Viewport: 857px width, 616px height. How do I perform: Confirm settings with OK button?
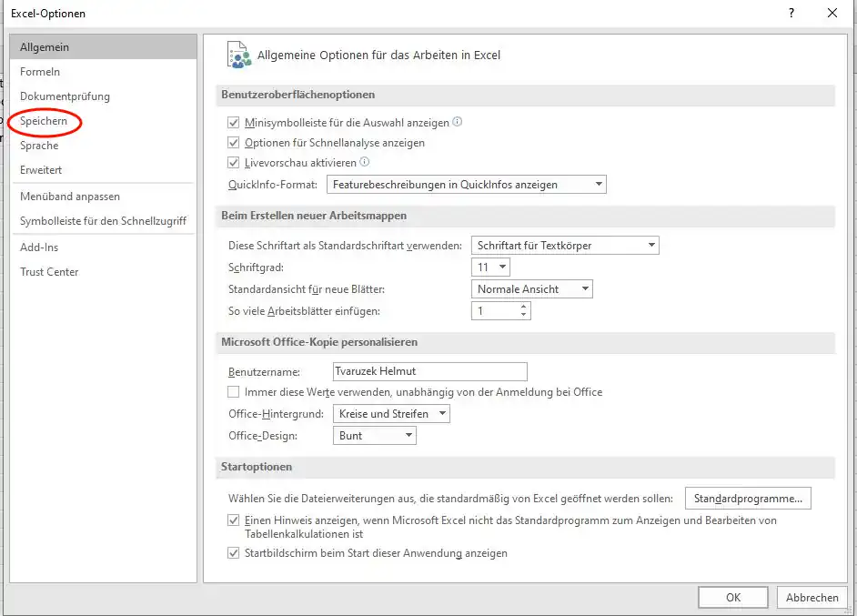pyautogui.click(x=732, y=598)
